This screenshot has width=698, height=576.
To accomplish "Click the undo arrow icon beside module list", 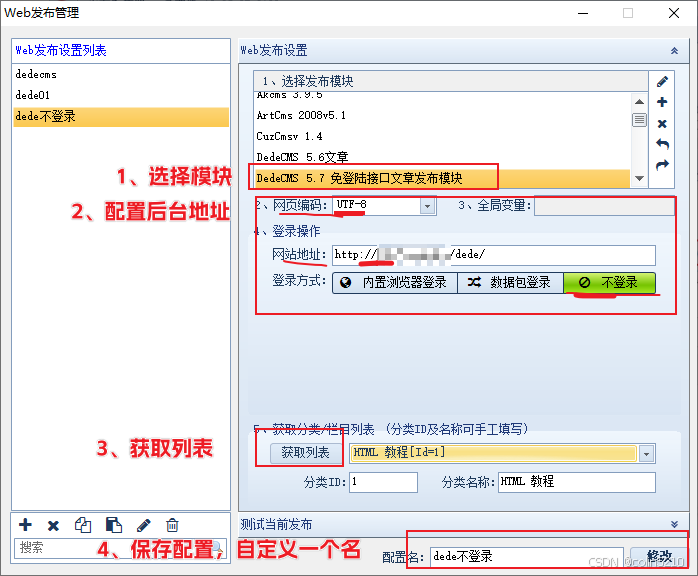I will [x=662, y=144].
